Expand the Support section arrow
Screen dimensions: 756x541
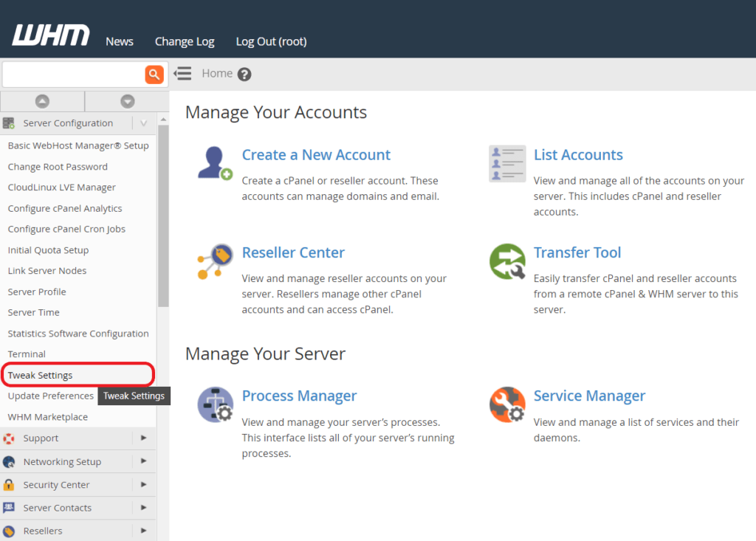(x=144, y=438)
